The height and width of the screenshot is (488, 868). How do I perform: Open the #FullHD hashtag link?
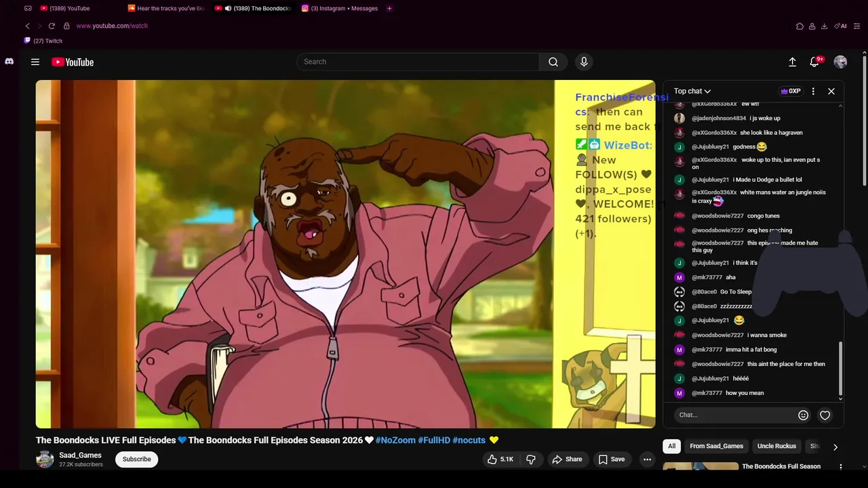click(x=434, y=440)
